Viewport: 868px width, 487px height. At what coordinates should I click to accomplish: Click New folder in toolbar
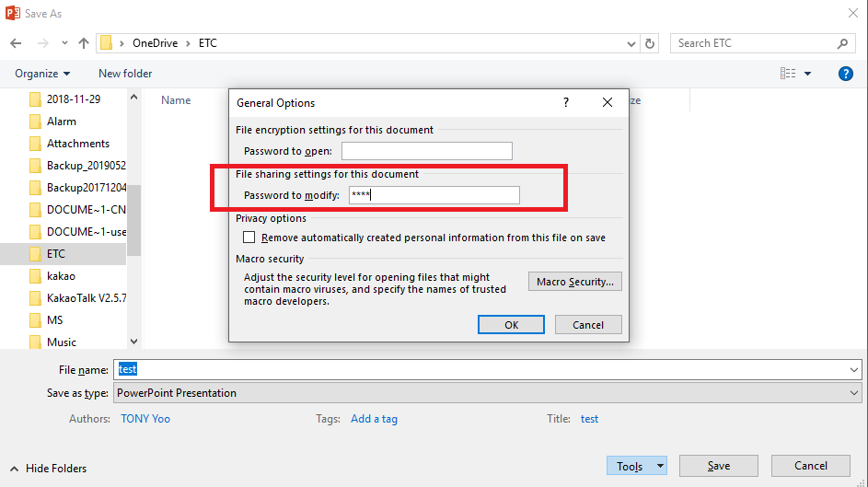[x=125, y=74]
